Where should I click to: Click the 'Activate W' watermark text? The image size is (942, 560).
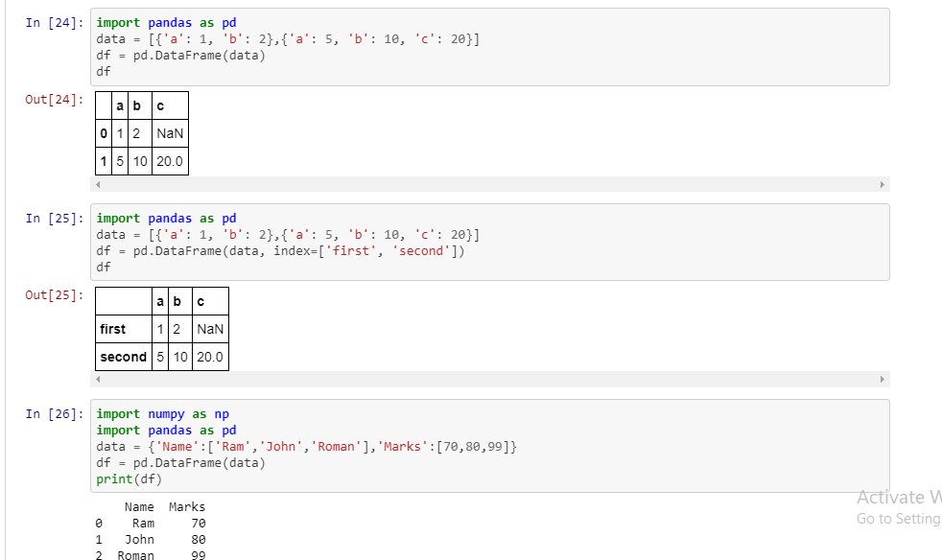click(898, 498)
